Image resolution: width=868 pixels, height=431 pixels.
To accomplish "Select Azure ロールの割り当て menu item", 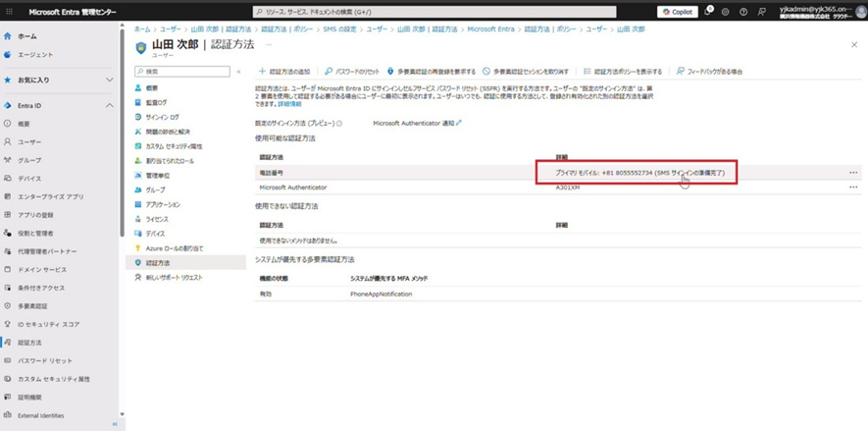I will pos(175,248).
